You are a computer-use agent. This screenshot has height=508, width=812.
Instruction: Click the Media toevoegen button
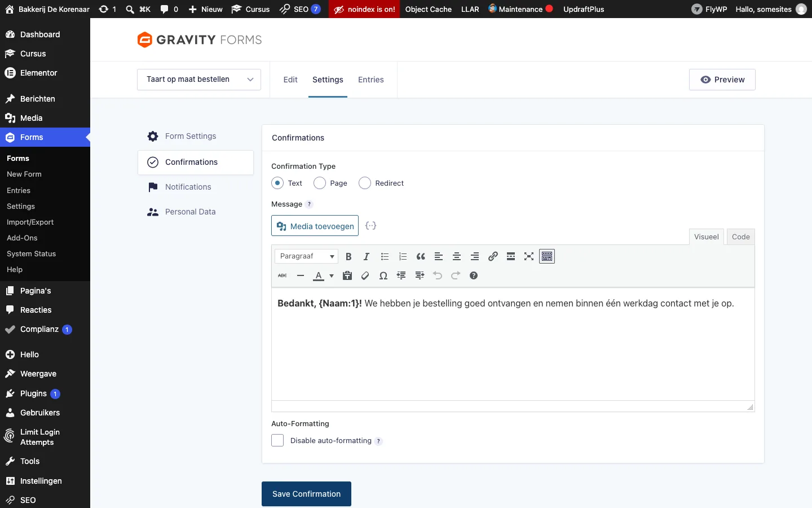(315, 226)
